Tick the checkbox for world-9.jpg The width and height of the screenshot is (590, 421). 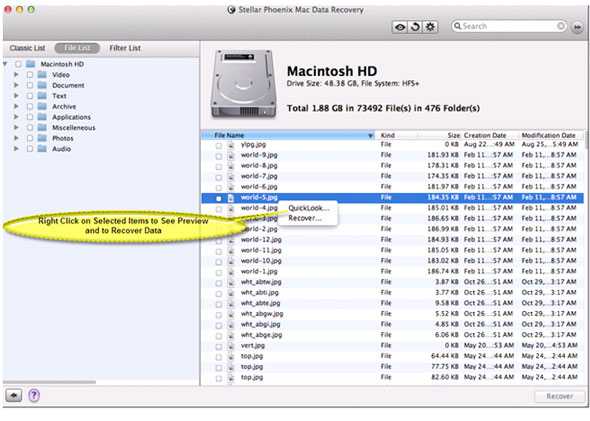click(219, 156)
